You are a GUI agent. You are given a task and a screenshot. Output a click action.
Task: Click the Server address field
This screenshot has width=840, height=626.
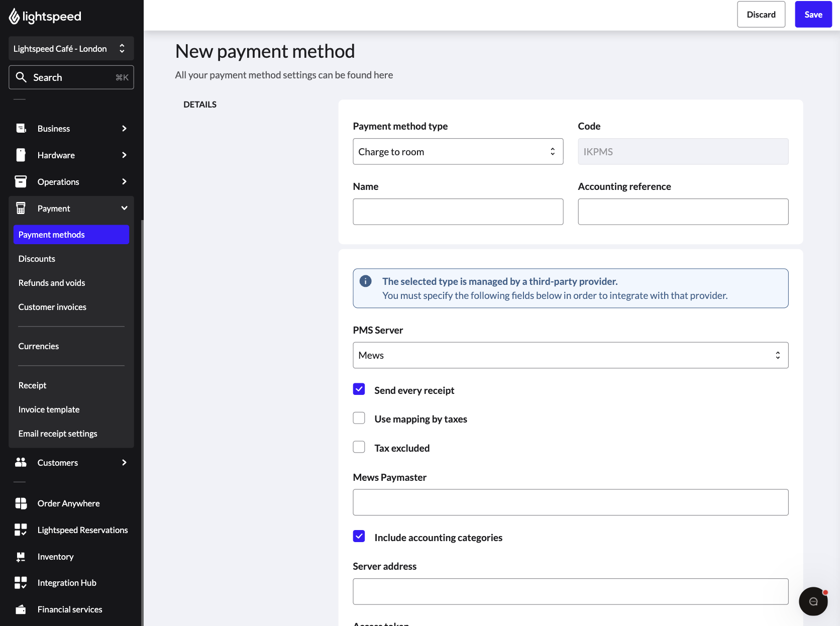pyautogui.click(x=570, y=591)
